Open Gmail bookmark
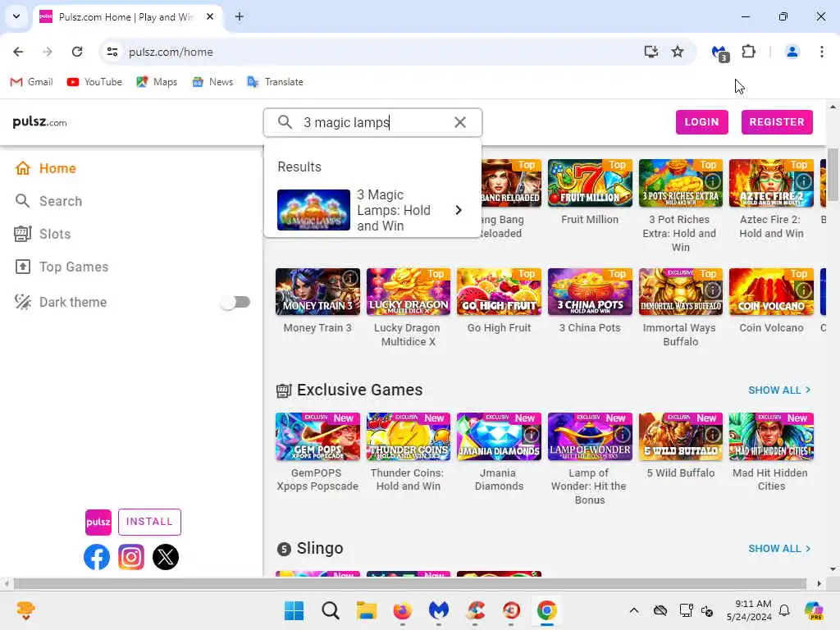Image resolution: width=840 pixels, height=630 pixels. pyautogui.click(x=32, y=82)
